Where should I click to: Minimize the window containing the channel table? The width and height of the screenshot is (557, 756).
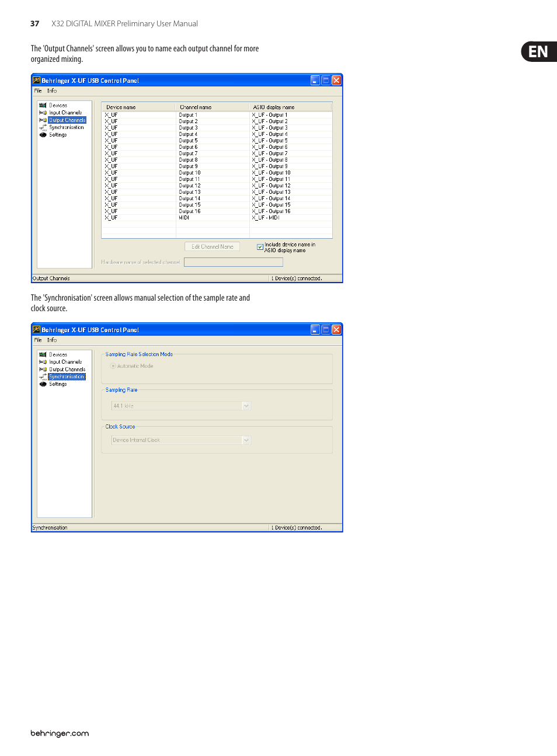315,81
